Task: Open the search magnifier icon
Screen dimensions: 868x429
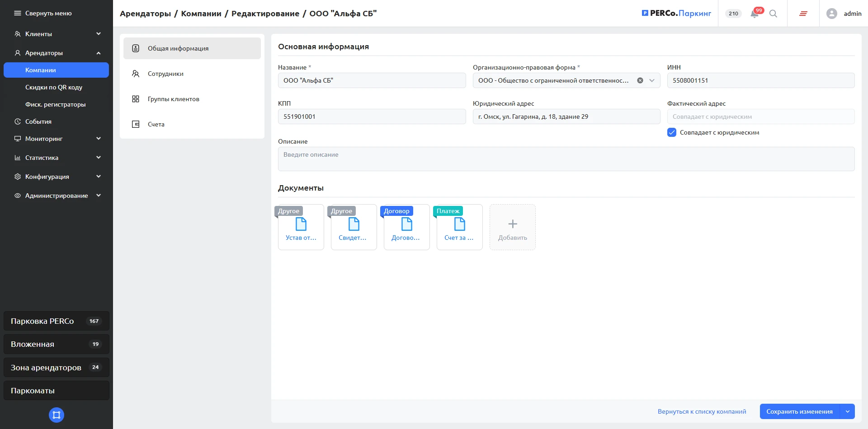Action: (774, 14)
